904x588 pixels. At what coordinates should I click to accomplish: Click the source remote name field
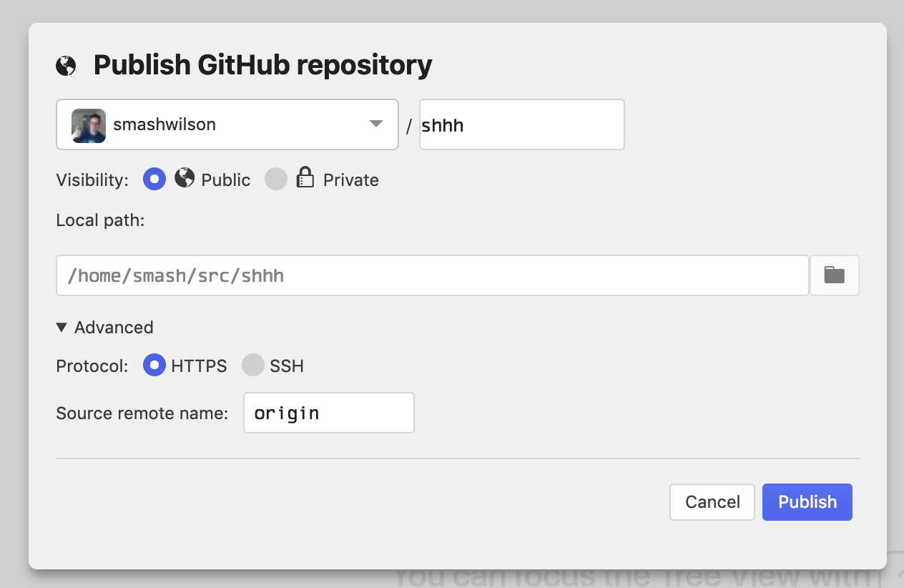328,412
